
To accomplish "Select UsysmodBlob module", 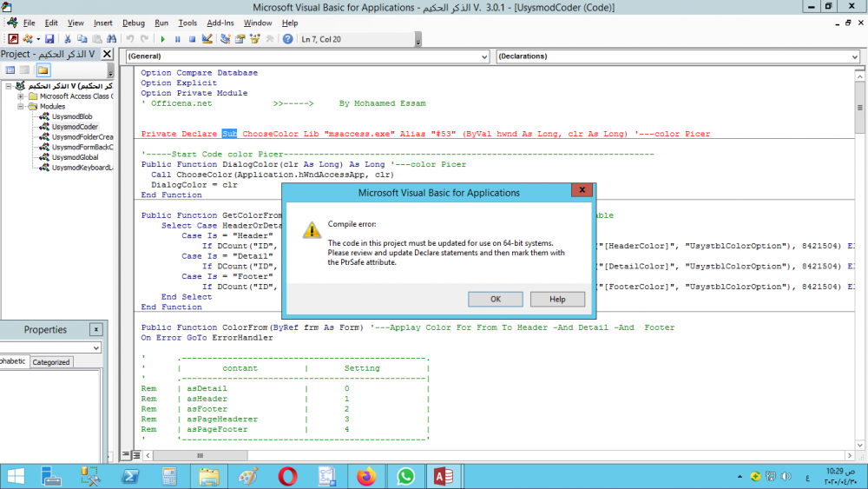I will point(72,116).
